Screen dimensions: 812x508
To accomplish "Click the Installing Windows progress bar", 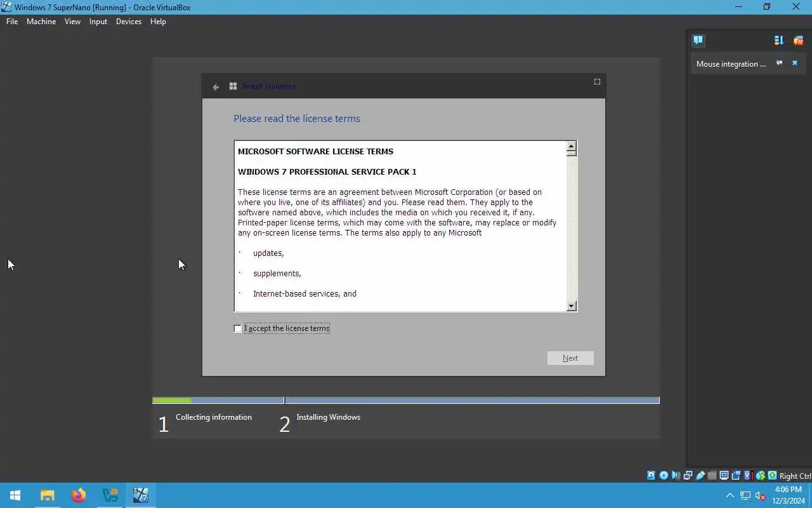I will pyautogui.click(x=473, y=400).
